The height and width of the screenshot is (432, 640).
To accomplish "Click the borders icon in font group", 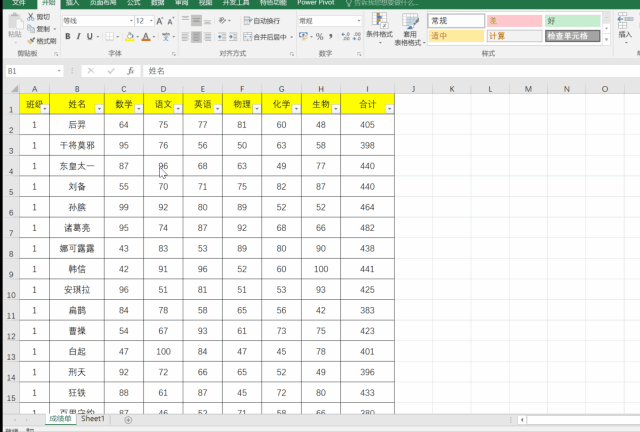I will click(110, 37).
